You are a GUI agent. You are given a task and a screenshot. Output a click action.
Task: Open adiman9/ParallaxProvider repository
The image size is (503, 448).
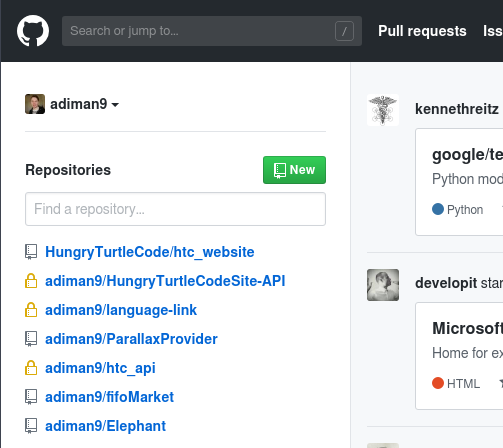click(131, 339)
